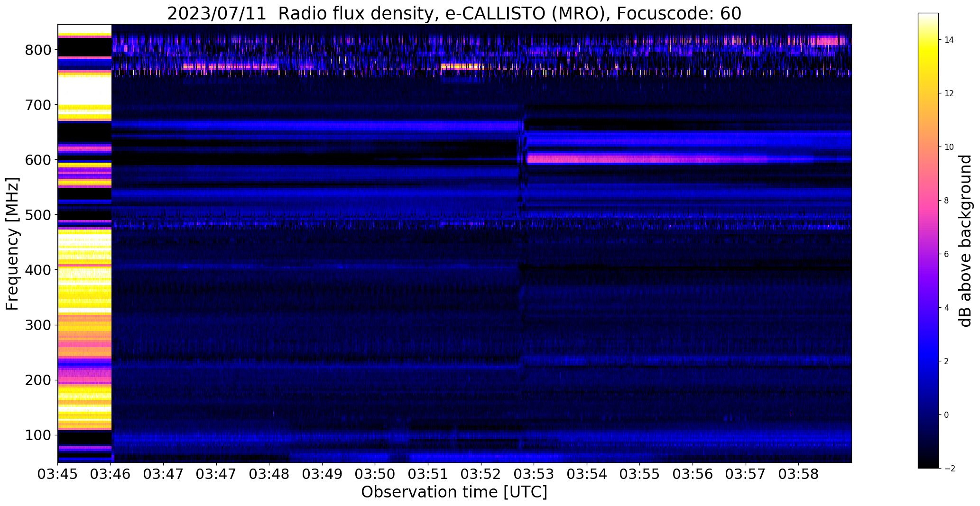Viewport: 980px width, 506px height.
Task: Click the 600 frequency tick label
Action: point(38,160)
